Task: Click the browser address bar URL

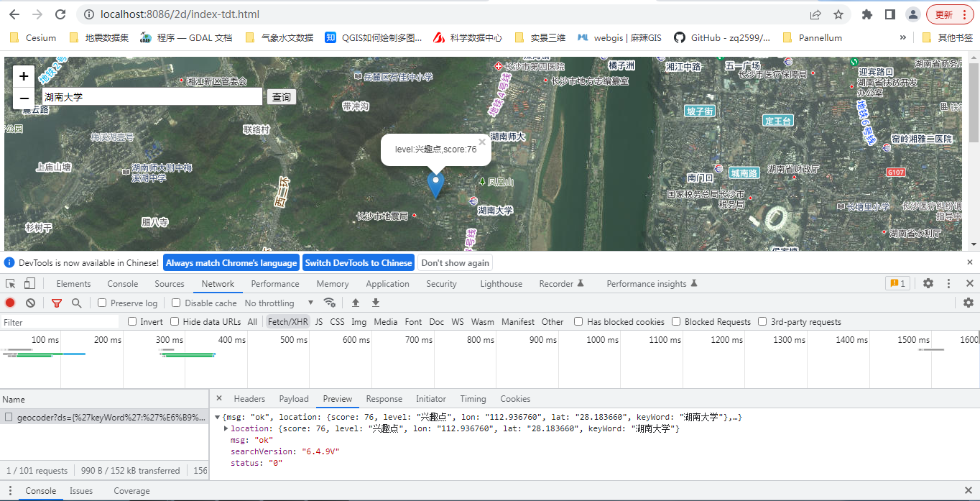Action: [180, 14]
